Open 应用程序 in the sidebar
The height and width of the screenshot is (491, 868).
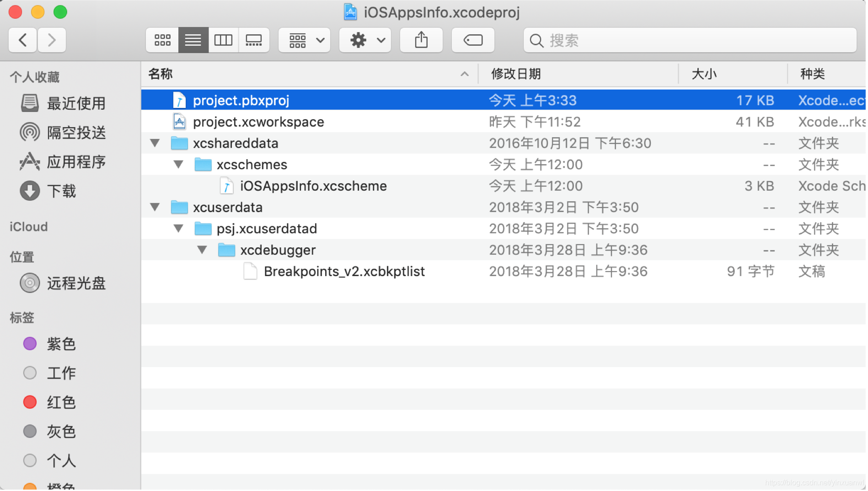(63, 162)
